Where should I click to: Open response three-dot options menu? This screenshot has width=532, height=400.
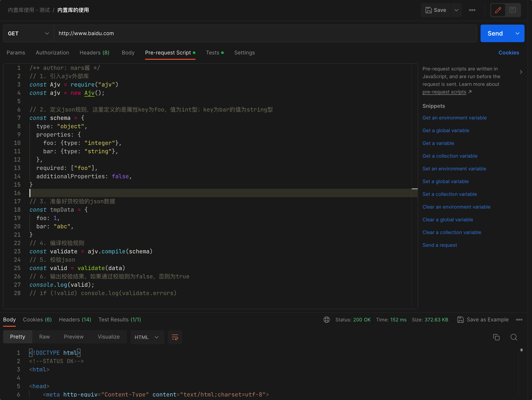[x=519, y=319]
